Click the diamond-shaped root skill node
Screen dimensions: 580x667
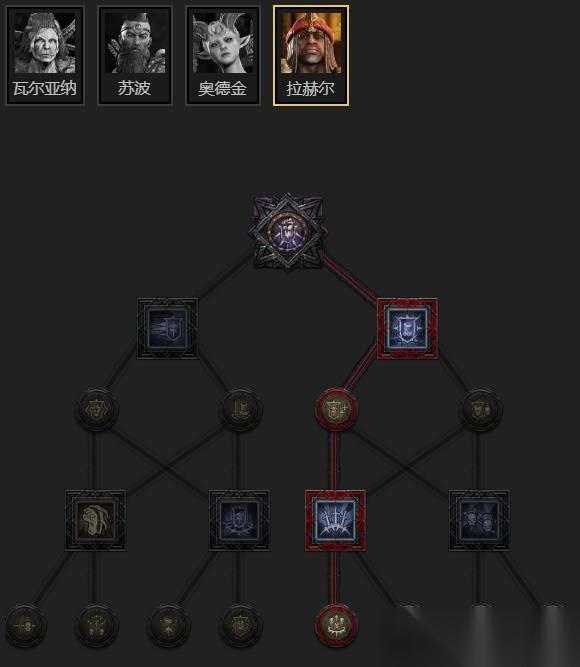pyautogui.click(x=288, y=231)
